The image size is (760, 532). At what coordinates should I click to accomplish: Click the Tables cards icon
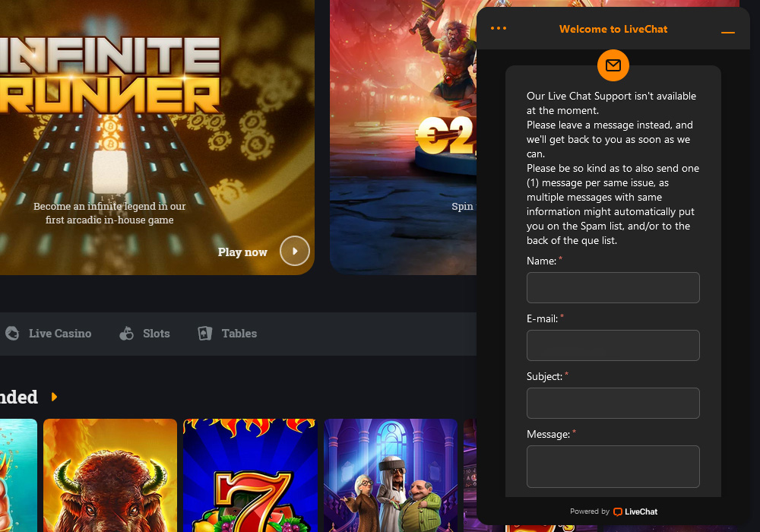pos(205,334)
